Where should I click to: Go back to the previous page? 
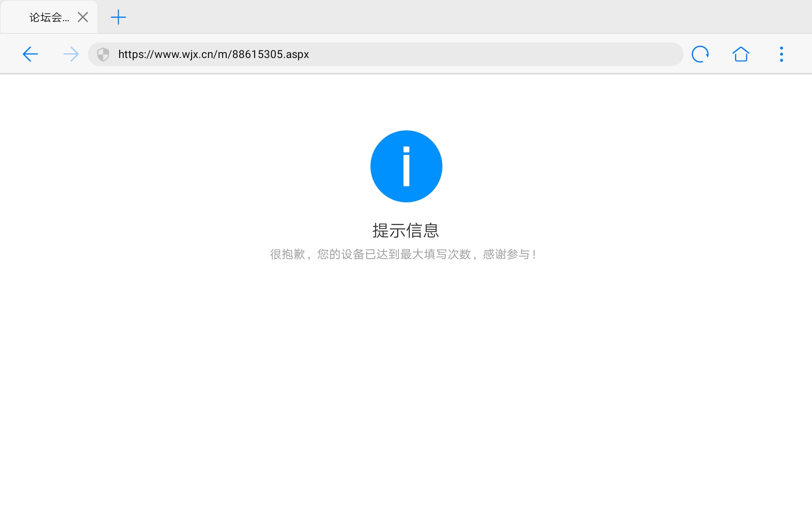[x=30, y=54]
